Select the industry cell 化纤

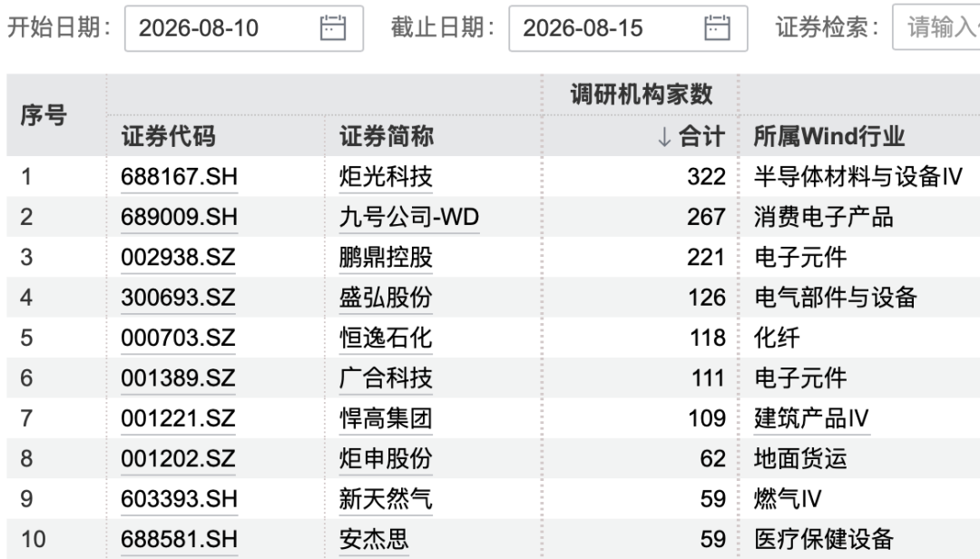[777, 338]
